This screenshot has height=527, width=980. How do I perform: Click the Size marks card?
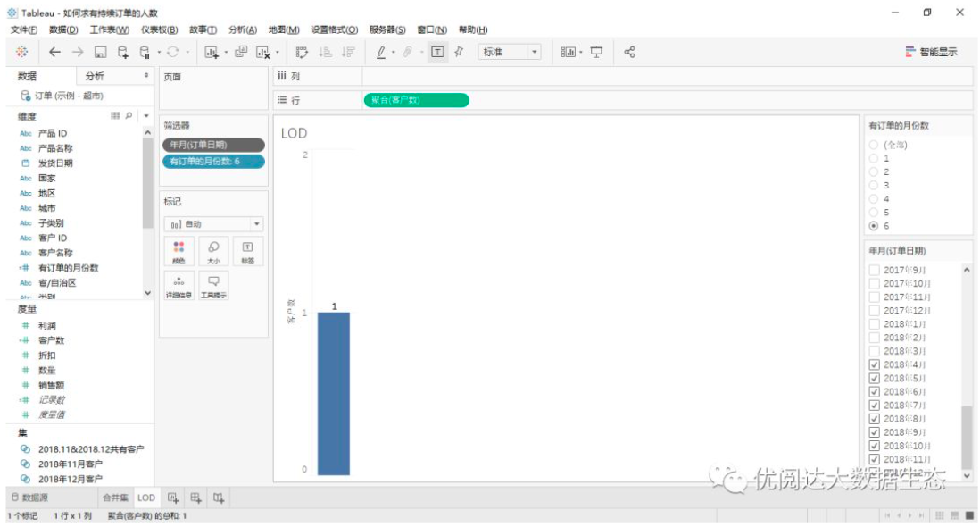pyautogui.click(x=213, y=251)
